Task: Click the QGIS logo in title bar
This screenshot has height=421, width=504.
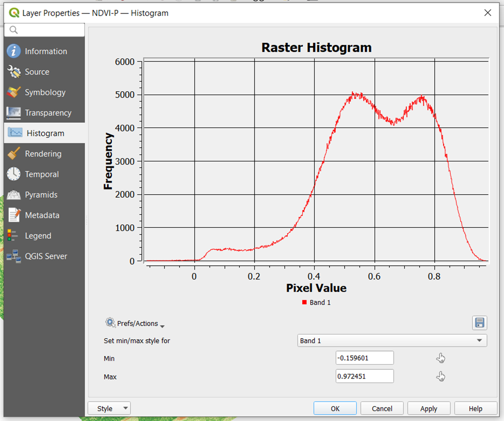Action: coord(14,13)
